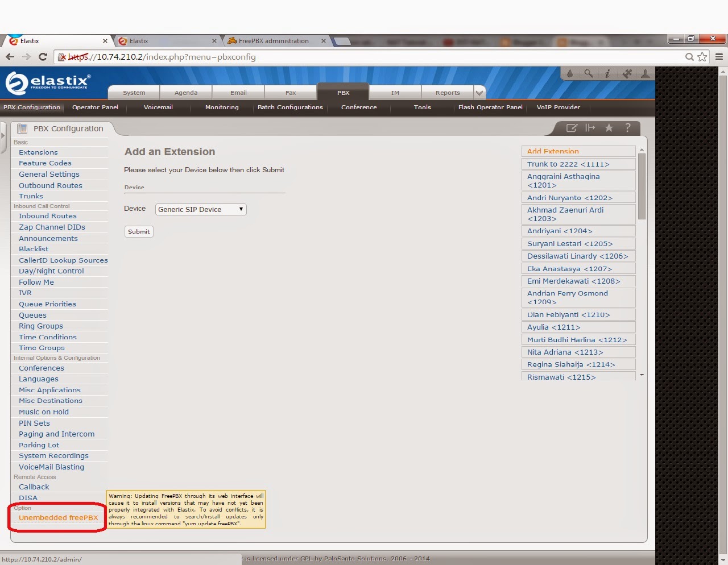Open the Email tab
This screenshot has height=565, width=728.
pos(238,93)
